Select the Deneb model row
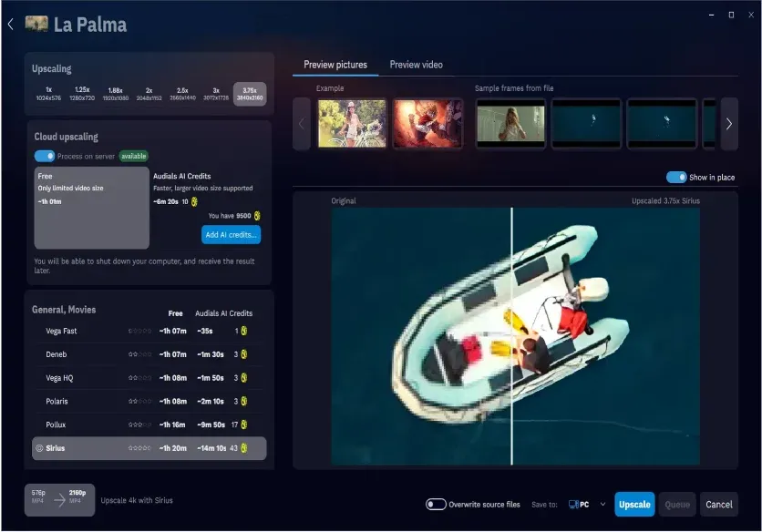This screenshot has height=532, width=762. tap(149, 354)
